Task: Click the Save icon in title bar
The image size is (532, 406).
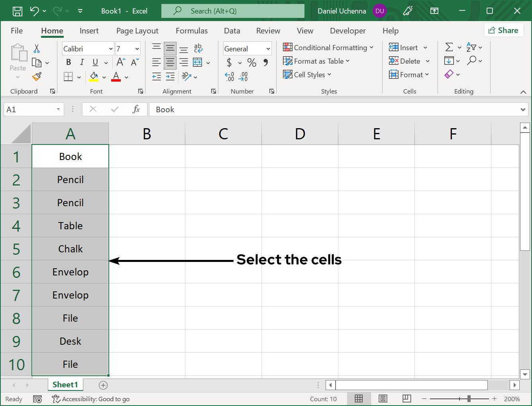Action: point(17,11)
